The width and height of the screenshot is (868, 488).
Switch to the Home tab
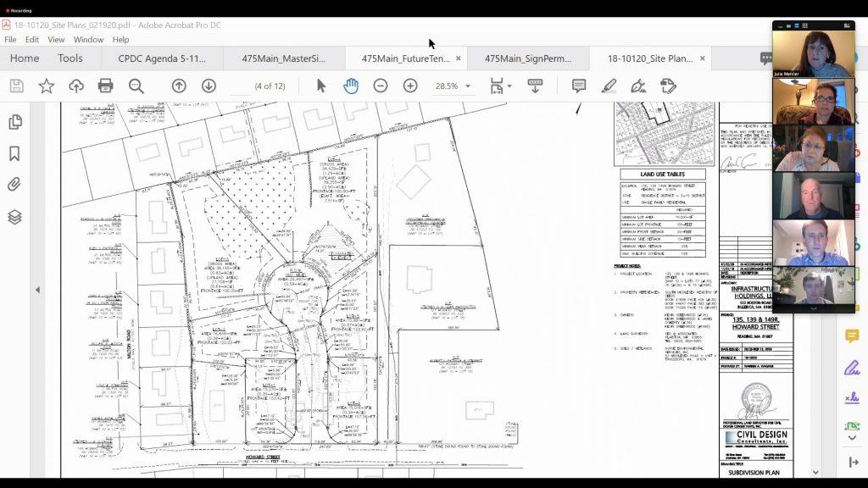coord(25,58)
